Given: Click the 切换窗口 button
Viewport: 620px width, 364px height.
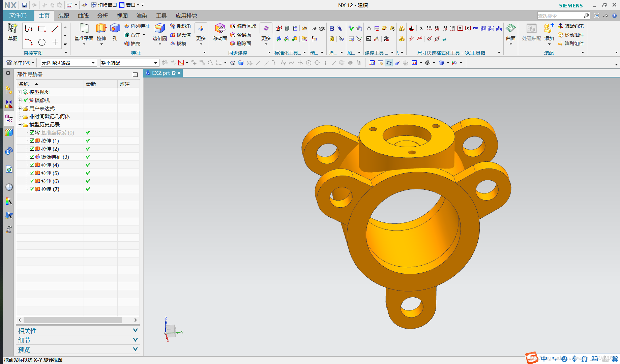Looking at the screenshot, I should pos(104,5).
